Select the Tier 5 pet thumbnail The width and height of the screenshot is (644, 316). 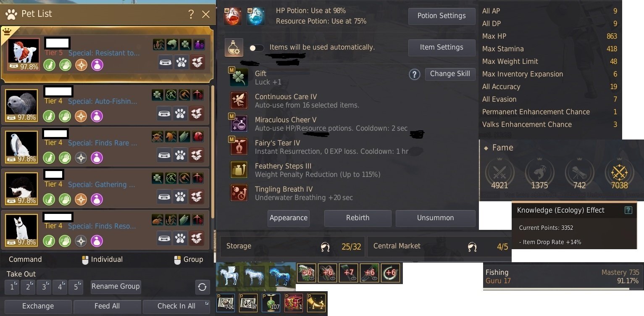point(24,54)
